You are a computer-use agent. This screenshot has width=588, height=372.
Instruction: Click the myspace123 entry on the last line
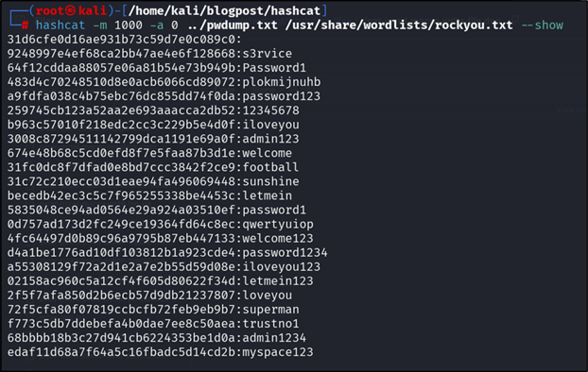[x=278, y=352]
